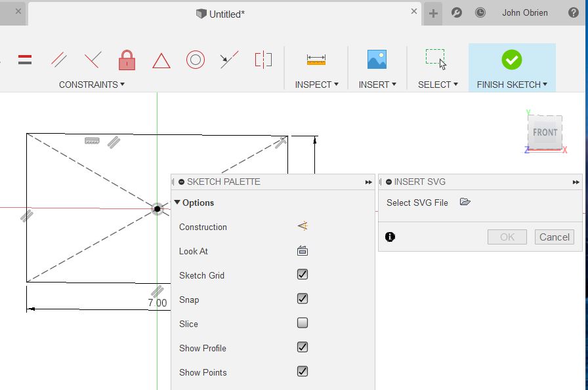The width and height of the screenshot is (588, 390).
Task: Click the sketch origin center point
Action: click(x=157, y=208)
